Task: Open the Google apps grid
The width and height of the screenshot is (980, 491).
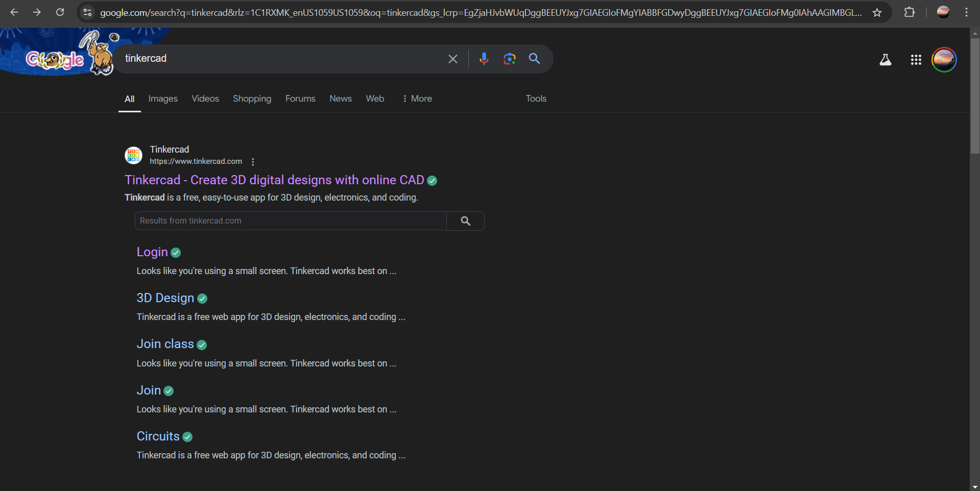Action: [x=916, y=60]
